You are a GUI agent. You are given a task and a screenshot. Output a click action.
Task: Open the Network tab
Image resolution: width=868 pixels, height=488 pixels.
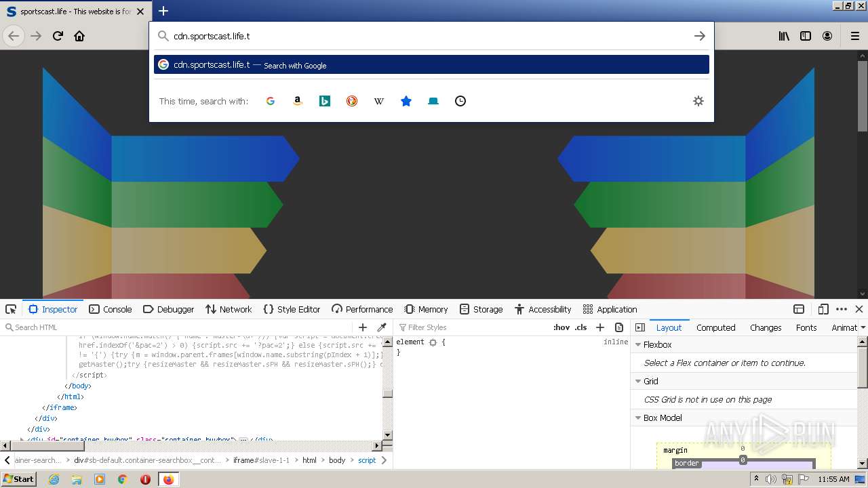tap(229, 309)
